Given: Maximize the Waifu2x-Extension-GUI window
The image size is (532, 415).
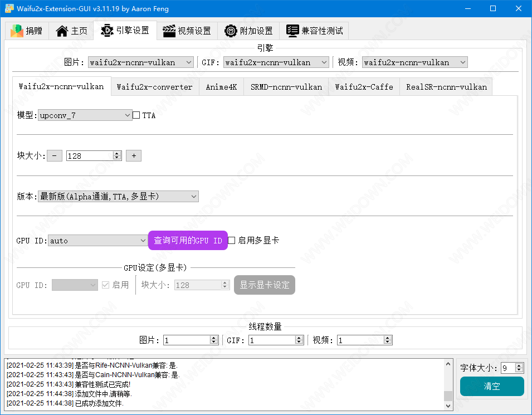Looking at the screenshot, I should 493,8.
